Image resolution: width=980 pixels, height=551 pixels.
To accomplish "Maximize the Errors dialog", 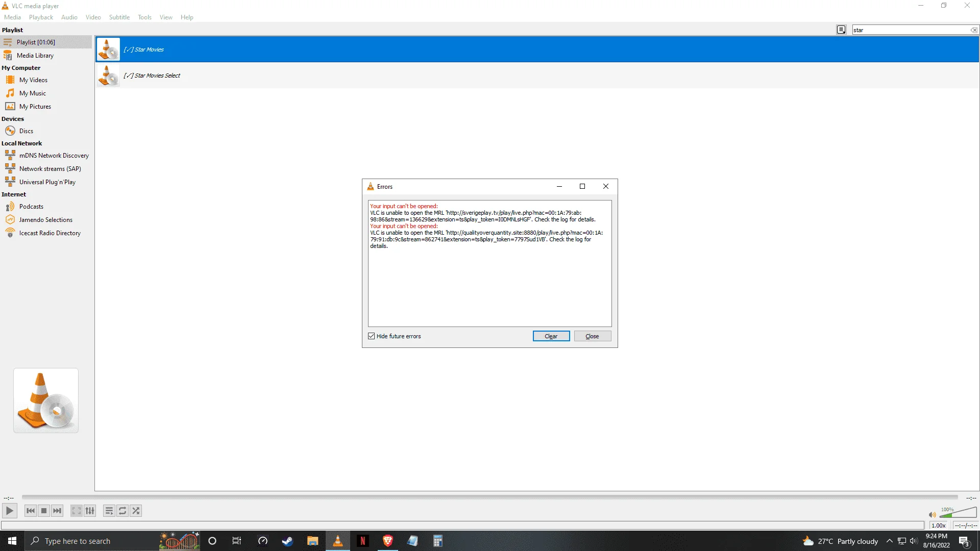I will 582,187.
